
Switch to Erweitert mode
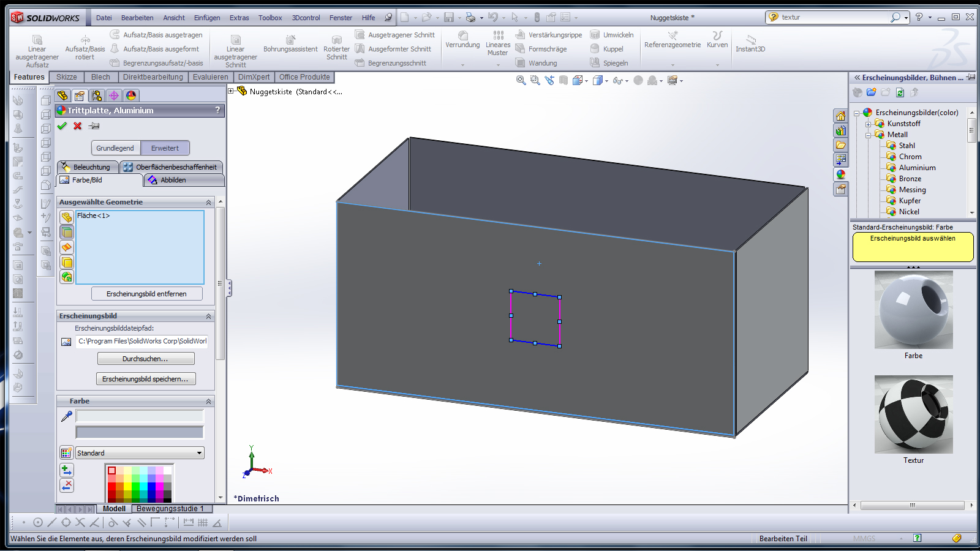click(x=165, y=148)
